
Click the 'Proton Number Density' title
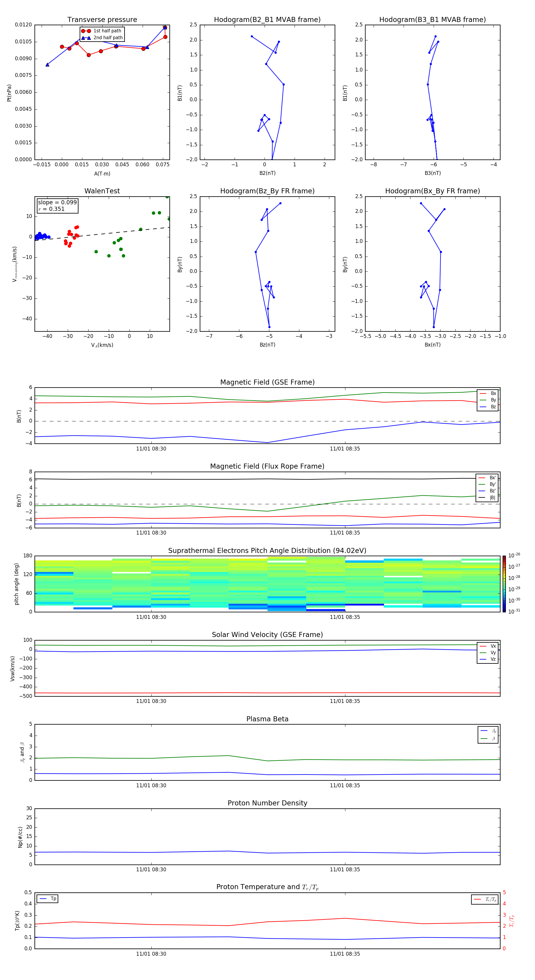(x=267, y=803)
